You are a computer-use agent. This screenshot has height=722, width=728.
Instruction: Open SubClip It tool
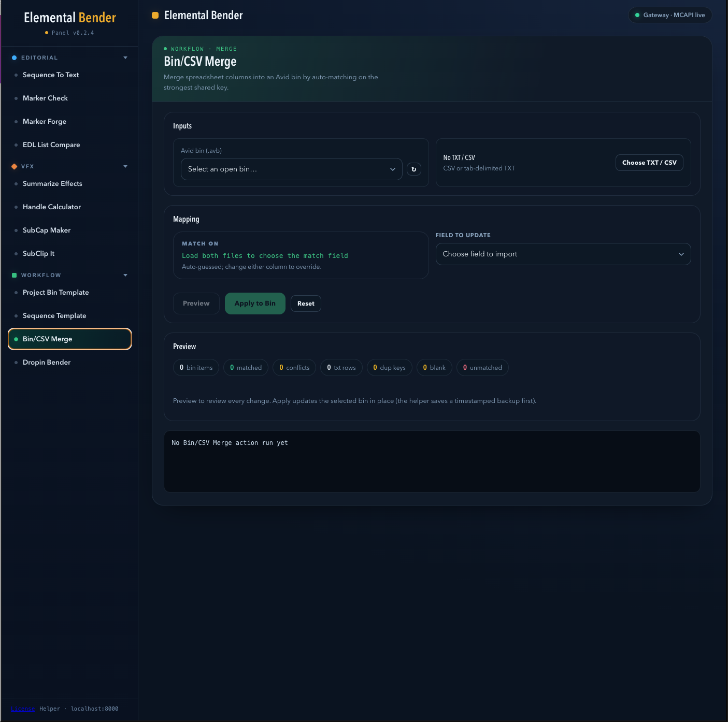point(69,254)
